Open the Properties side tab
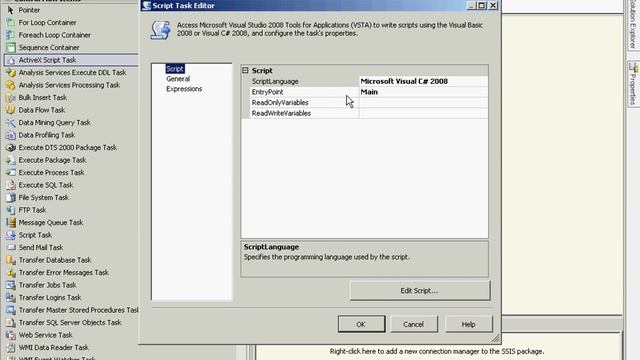This screenshot has height=360, width=640. tap(633, 84)
